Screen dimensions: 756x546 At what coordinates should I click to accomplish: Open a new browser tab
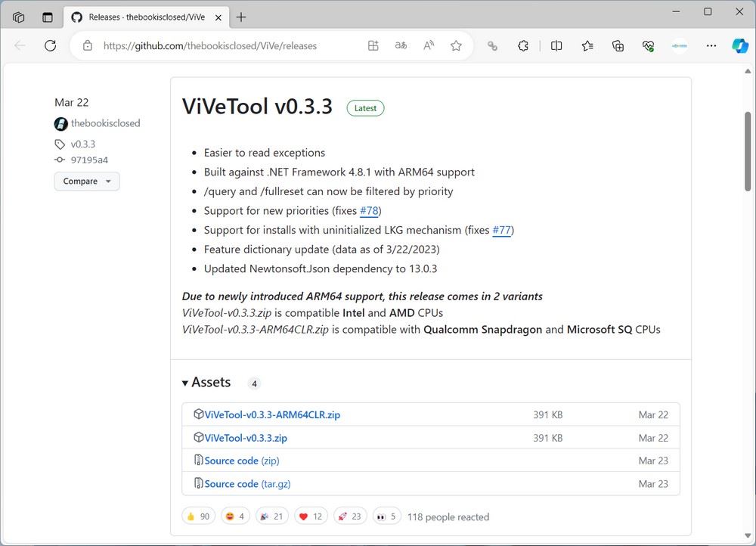[x=241, y=17]
